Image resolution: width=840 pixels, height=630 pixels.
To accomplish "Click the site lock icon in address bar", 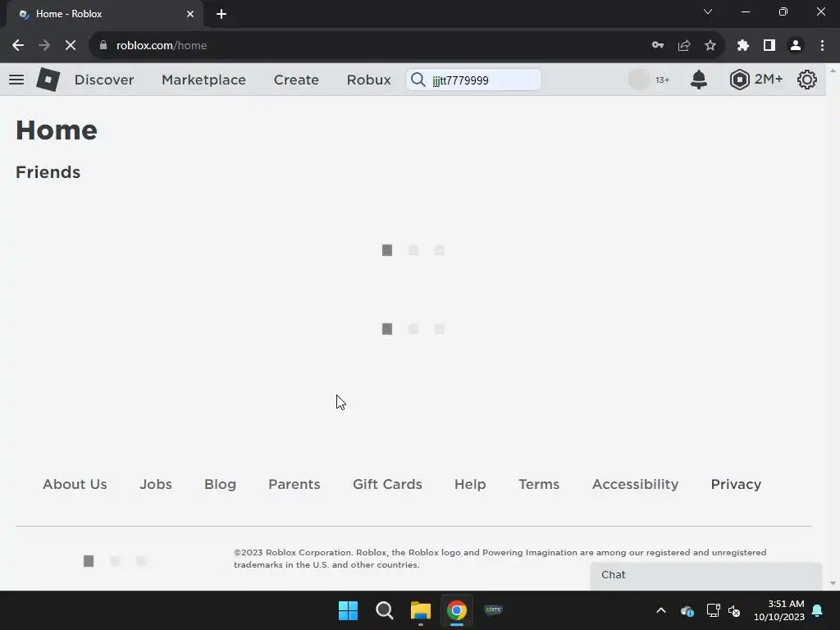I will [x=103, y=46].
